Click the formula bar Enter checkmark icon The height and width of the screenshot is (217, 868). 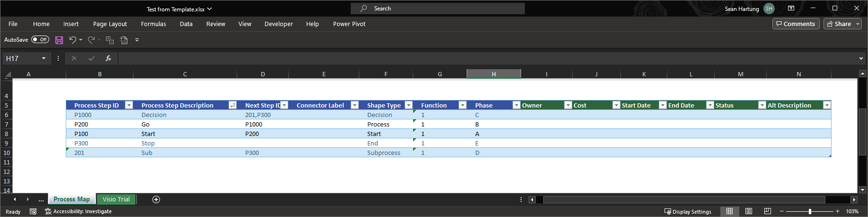(x=91, y=58)
